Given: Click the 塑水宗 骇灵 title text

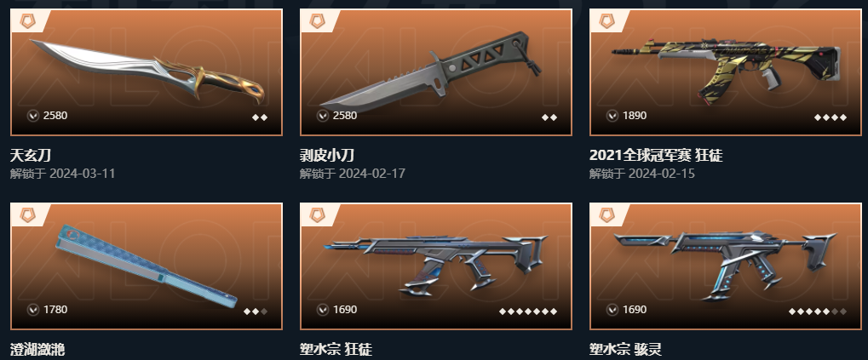Looking at the screenshot, I should click(x=625, y=350).
